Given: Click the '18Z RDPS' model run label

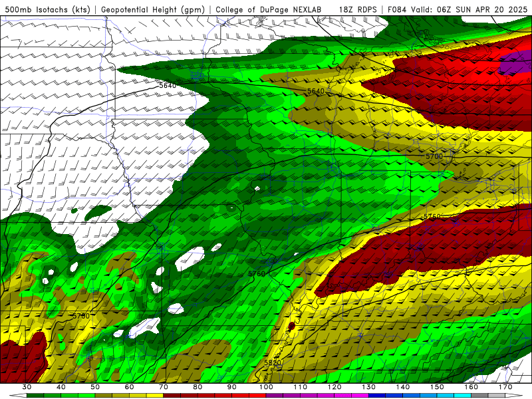Looking at the screenshot, I should point(358,9).
